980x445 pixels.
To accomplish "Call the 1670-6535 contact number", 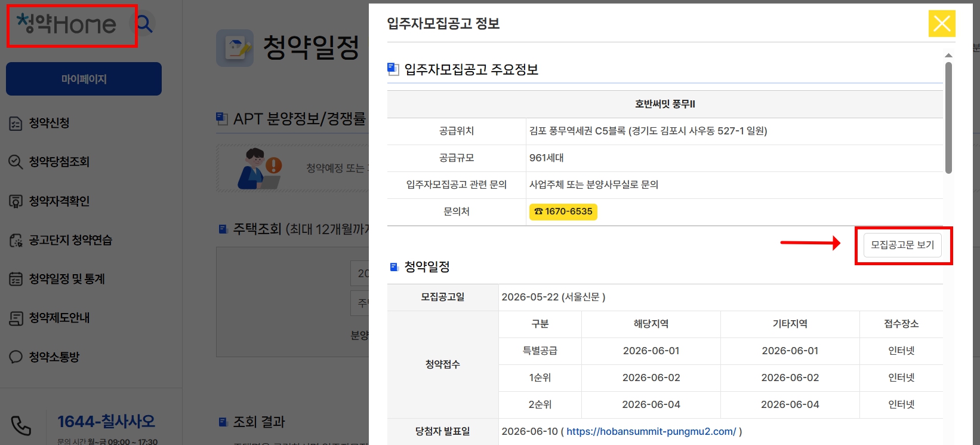I will (563, 211).
